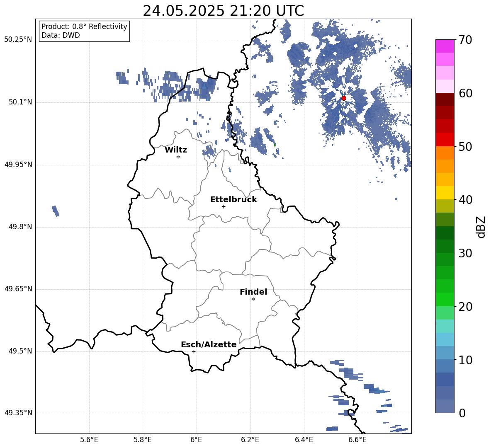Click the 49.35°N latitude label
491x448 pixels.
point(18,413)
